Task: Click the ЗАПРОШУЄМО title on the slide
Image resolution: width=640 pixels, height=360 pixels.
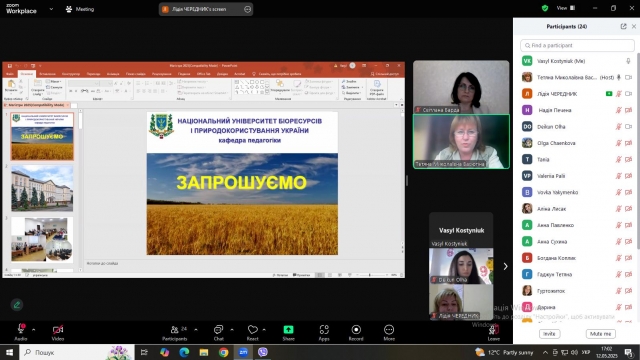Action: pos(241,182)
